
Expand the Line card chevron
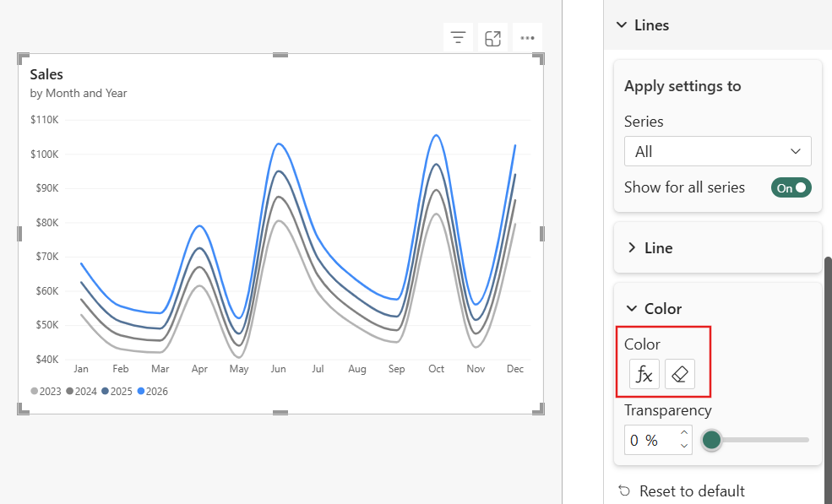coord(632,247)
